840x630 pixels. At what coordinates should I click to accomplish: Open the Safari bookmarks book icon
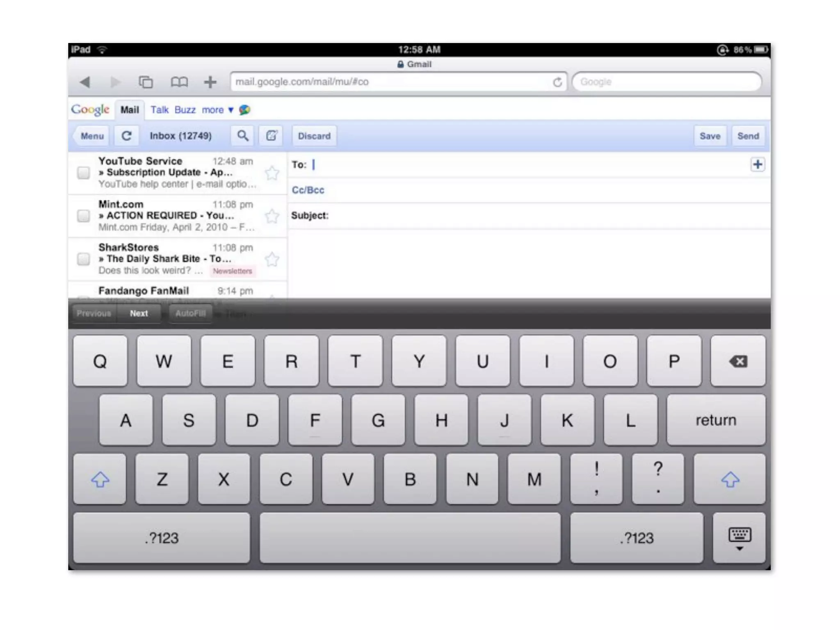[179, 82]
